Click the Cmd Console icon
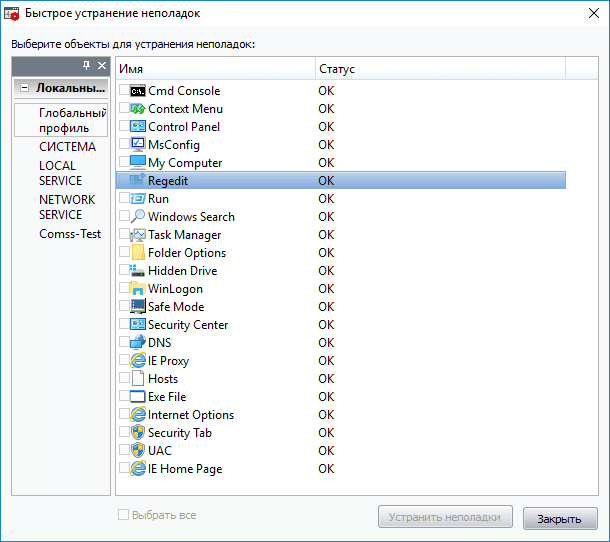Screen dimensions: 610x542 pyautogui.click(x=138, y=91)
